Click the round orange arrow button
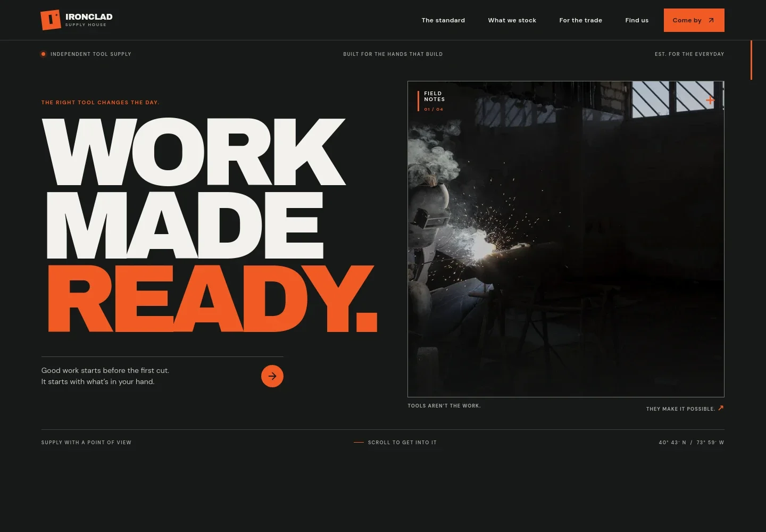Image resolution: width=766 pixels, height=532 pixels. pyautogui.click(x=272, y=376)
